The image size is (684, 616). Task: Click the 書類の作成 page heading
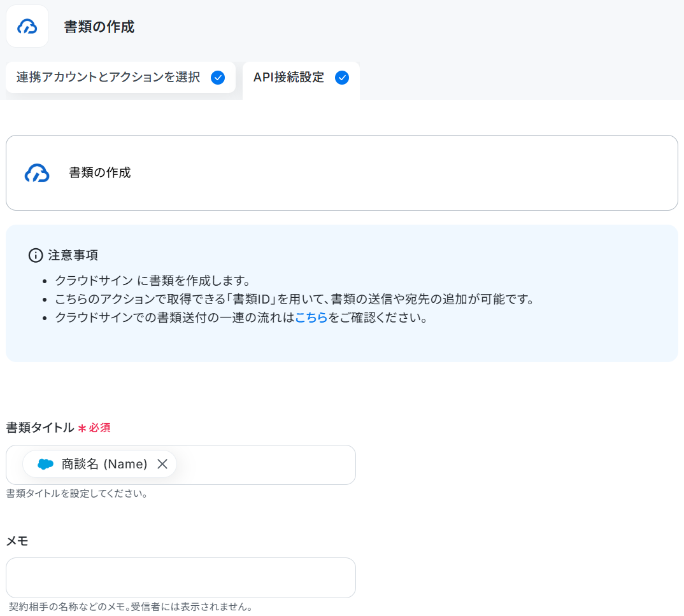99,27
